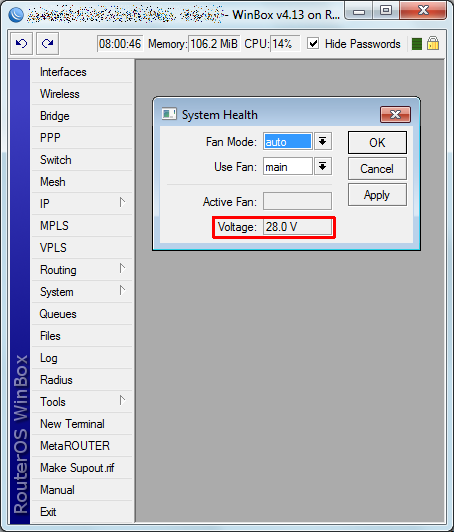This screenshot has height=532, width=454.
Task: Open the MetaROUTER menu item
Action: 82,446
